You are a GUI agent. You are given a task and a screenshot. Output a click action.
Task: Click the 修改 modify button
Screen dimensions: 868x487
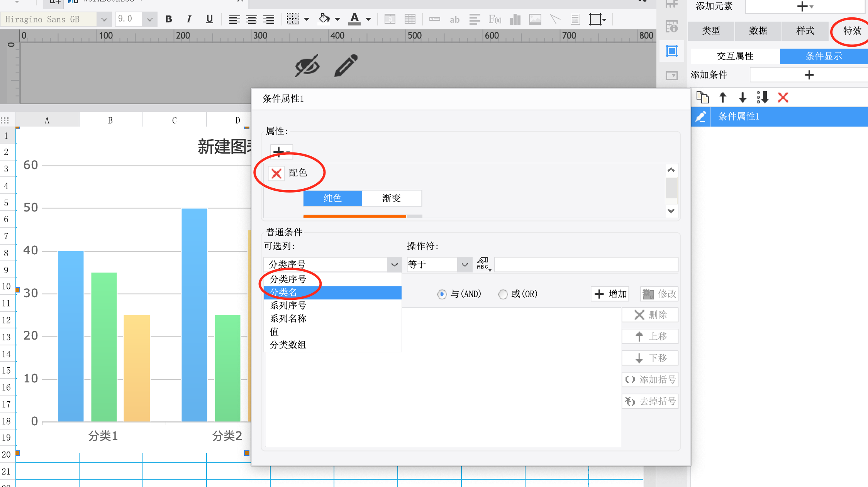coord(659,294)
